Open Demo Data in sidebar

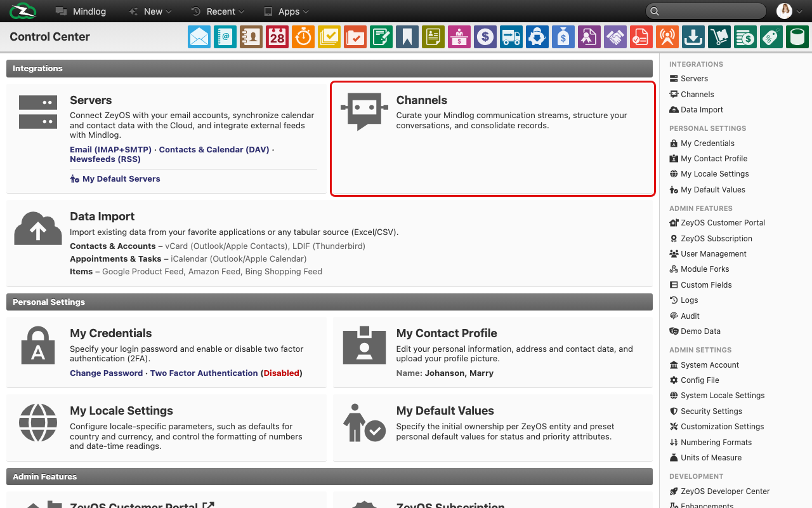695,331
